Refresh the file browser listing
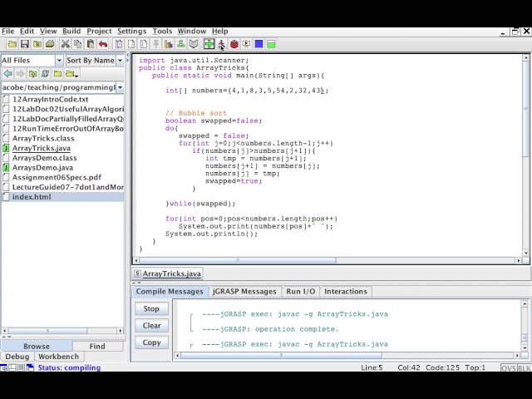The width and height of the screenshot is (532, 399). (45, 74)
